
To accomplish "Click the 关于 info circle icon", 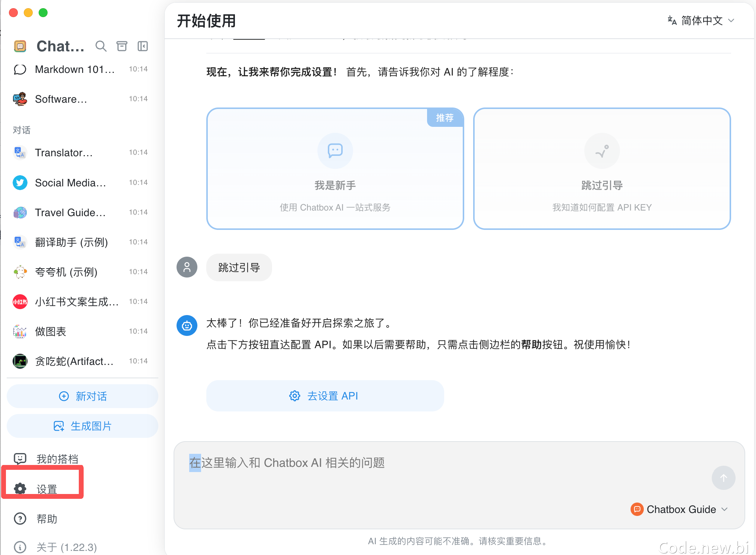I will 20,547.
